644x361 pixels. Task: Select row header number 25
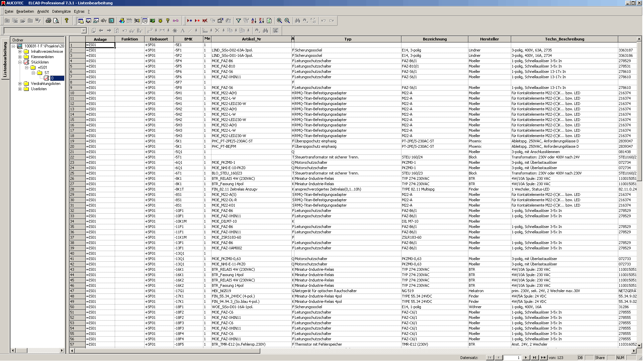pyautogui.click(x=77, y=173)
